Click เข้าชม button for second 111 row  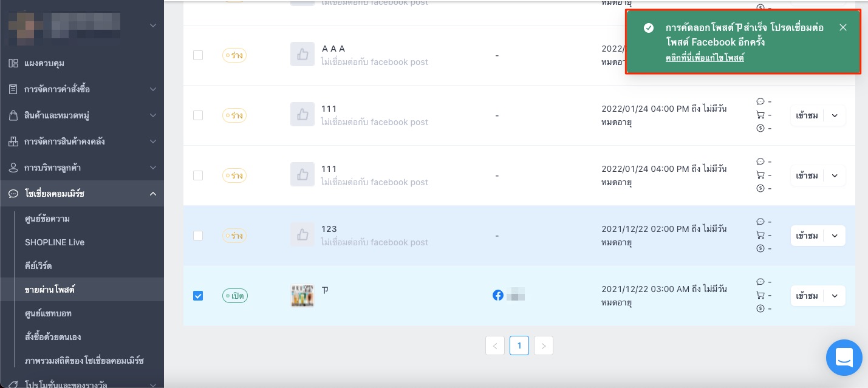tap(807, 175)
